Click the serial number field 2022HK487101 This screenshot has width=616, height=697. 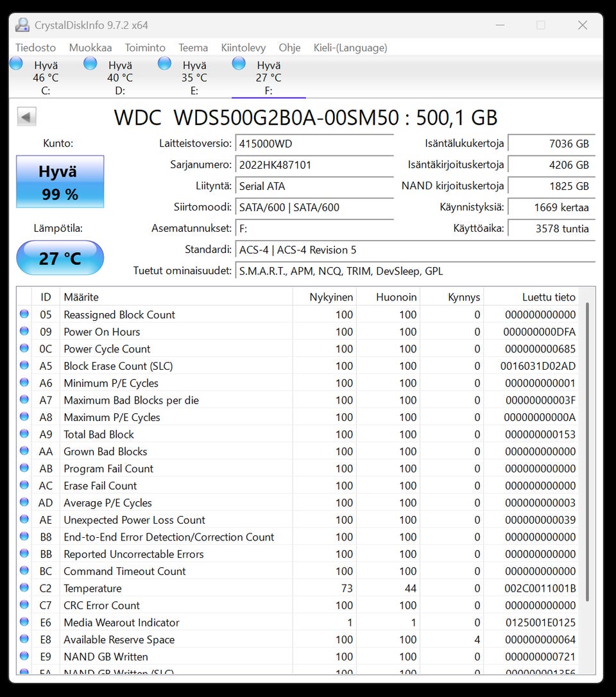(x=314, y=165)
